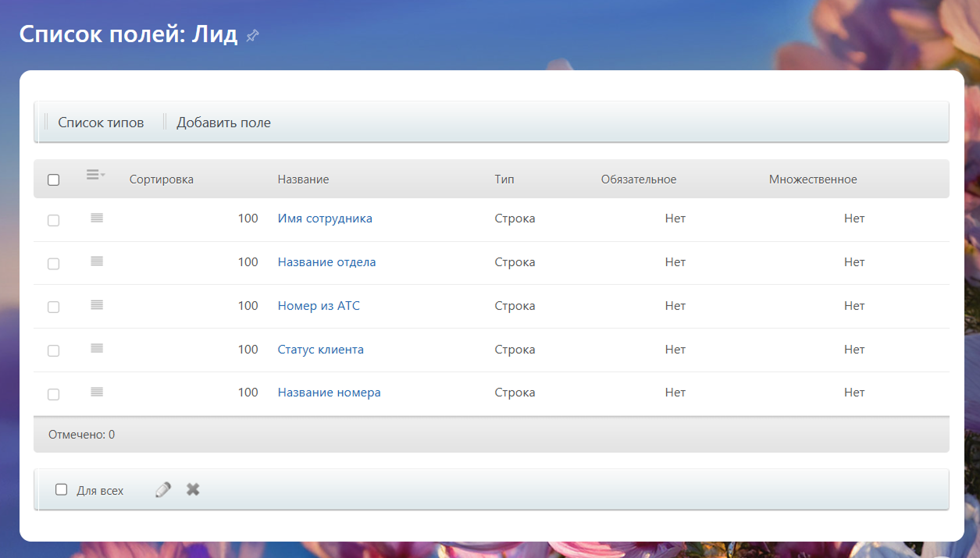
Task: Open row actions menu for Название номера
Action: tap(97, 393)
